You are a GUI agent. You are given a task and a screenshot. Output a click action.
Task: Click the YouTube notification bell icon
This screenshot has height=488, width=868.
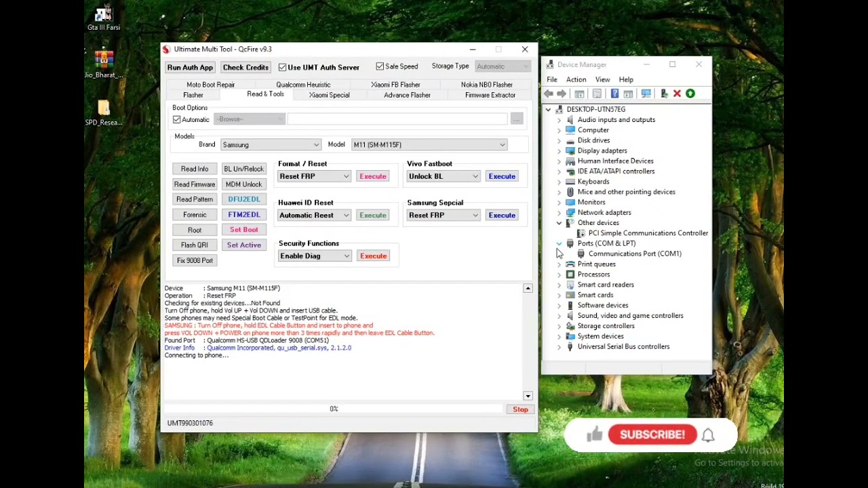click(x=708, y=435)
